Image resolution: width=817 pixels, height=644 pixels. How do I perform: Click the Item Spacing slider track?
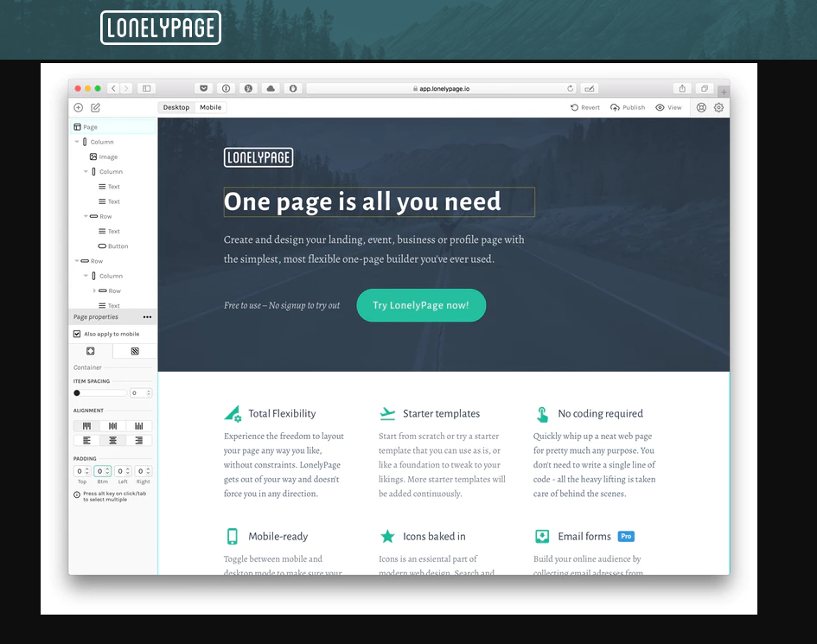[100, 392]
